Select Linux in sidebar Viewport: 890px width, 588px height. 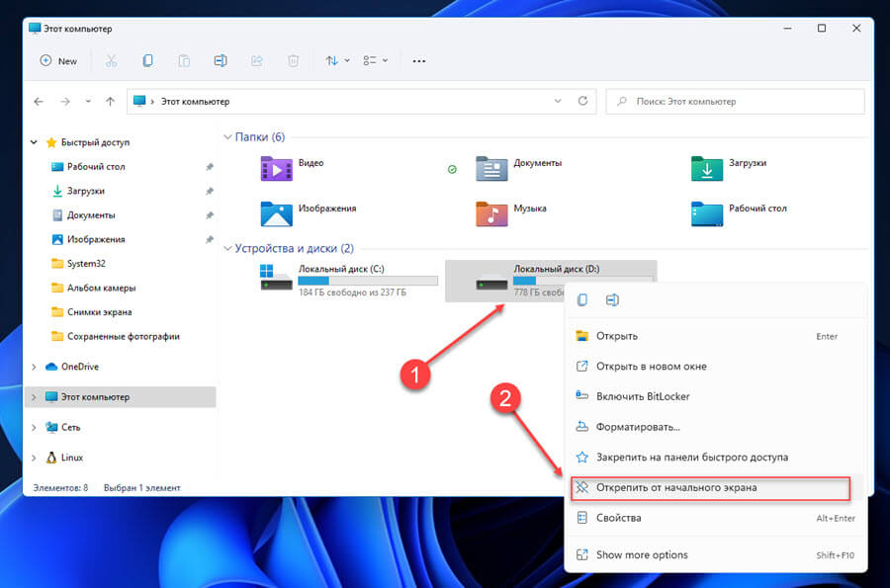[71, 458]
